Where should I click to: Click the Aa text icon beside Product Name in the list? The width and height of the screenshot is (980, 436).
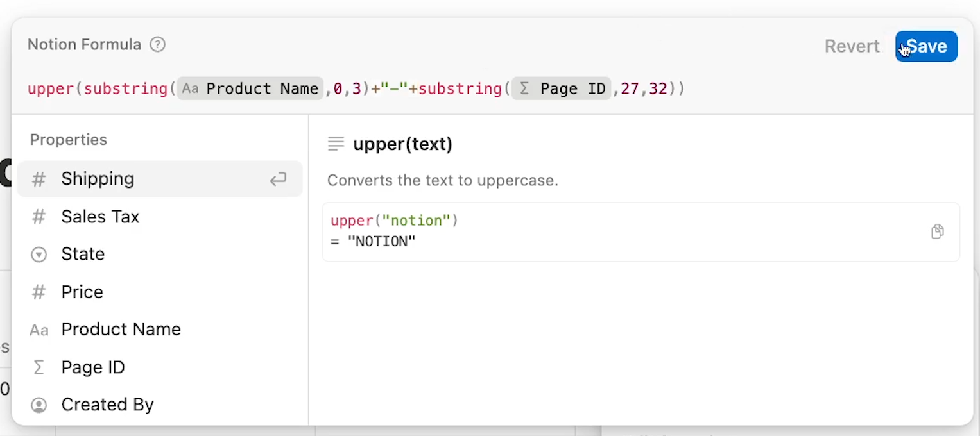(39, 330)
